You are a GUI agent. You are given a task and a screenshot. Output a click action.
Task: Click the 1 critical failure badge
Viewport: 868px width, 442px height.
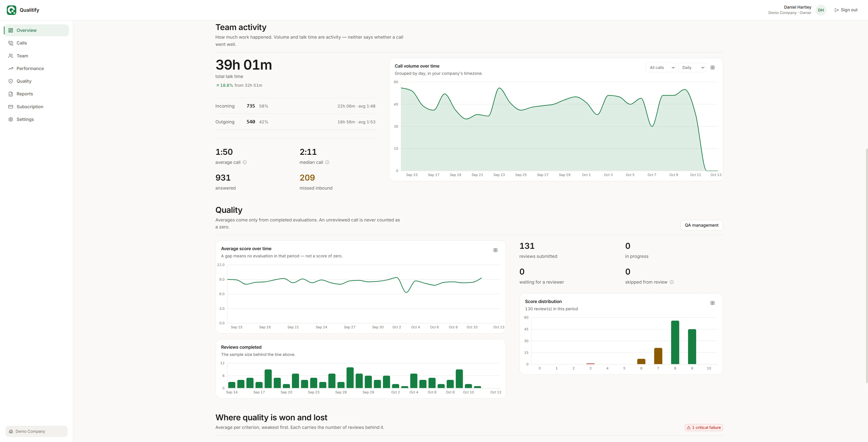click(704, 428)
